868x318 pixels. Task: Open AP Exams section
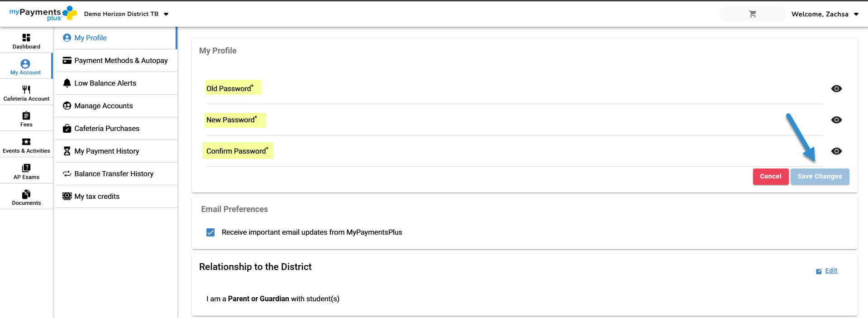pyautogui.click(x=26, y=171)
